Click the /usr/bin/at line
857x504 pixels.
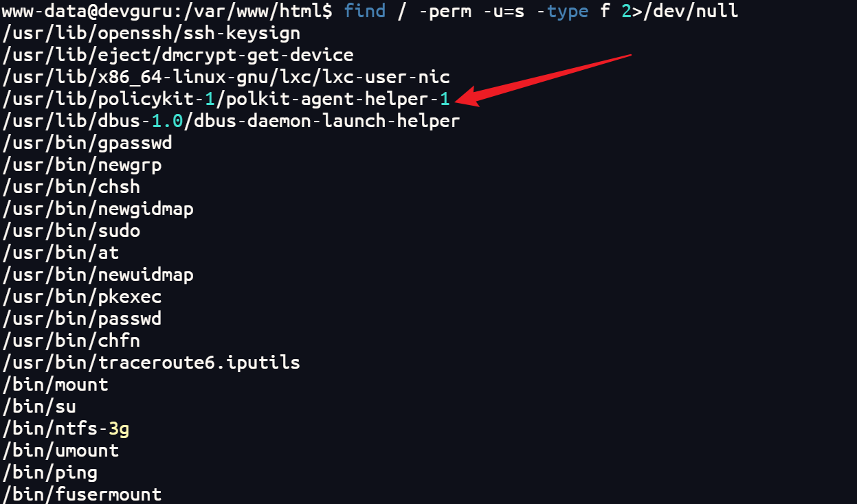click(x=60, y=253)
